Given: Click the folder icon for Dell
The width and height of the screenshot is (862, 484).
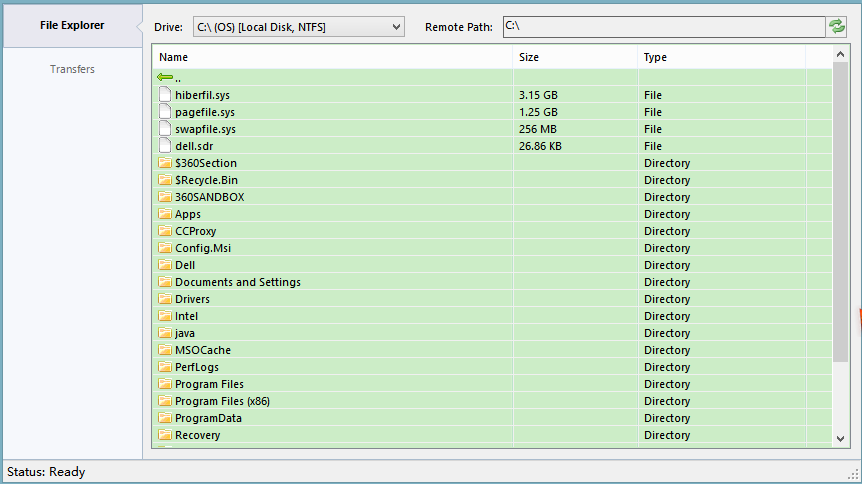Looking at the screenshot, I should 164,265.
